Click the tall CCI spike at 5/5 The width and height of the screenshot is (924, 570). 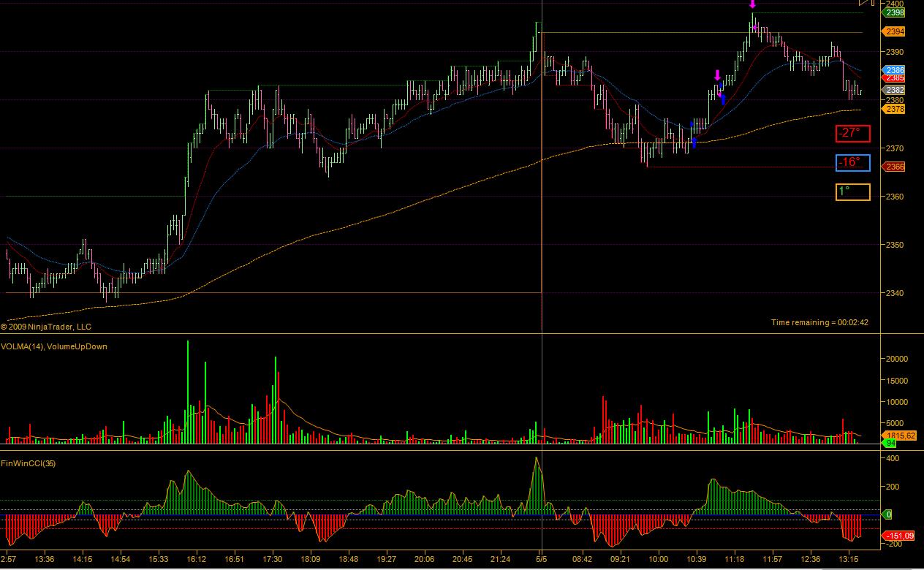(x=537, y=486)
